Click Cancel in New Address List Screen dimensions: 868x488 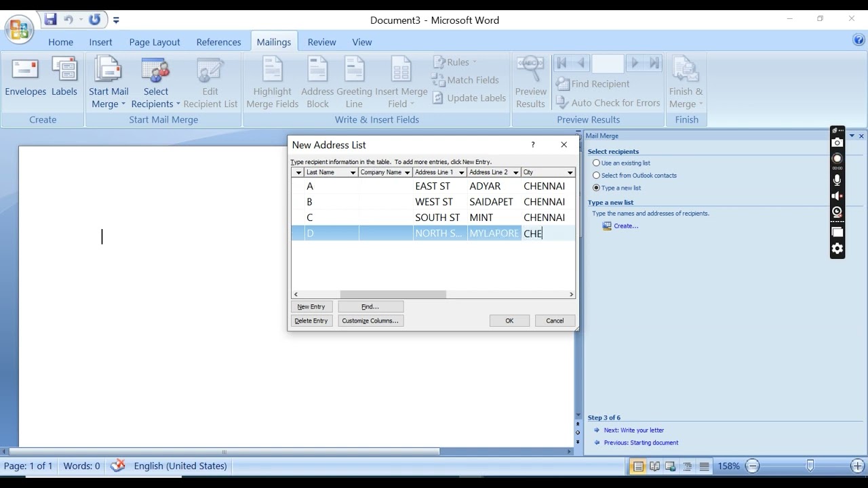tap(555, 321)
